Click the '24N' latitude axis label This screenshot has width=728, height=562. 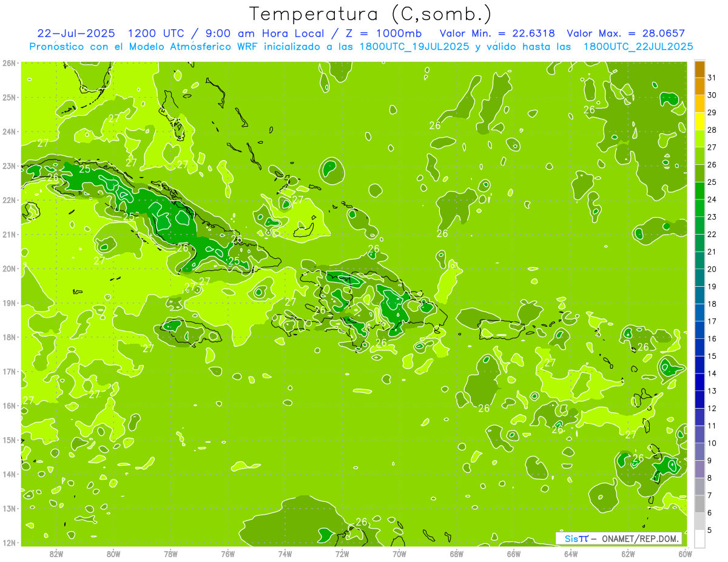[x=9, y=132]
